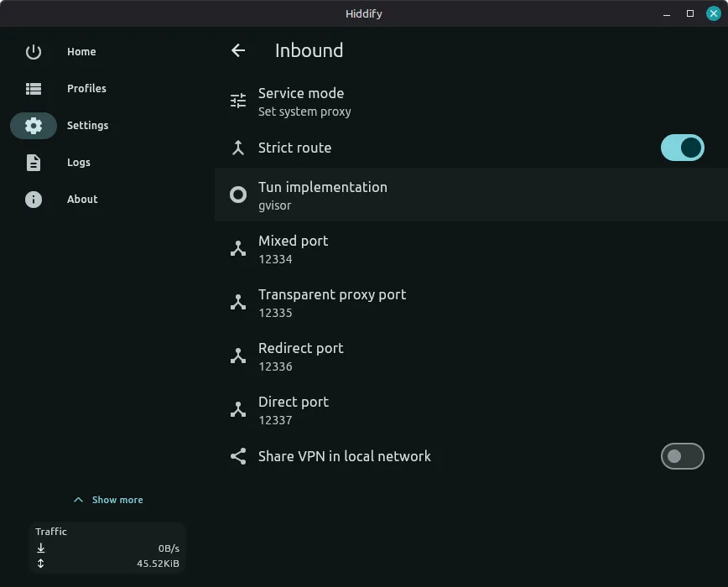Click the Direct port fork icon

click(238, 409)
